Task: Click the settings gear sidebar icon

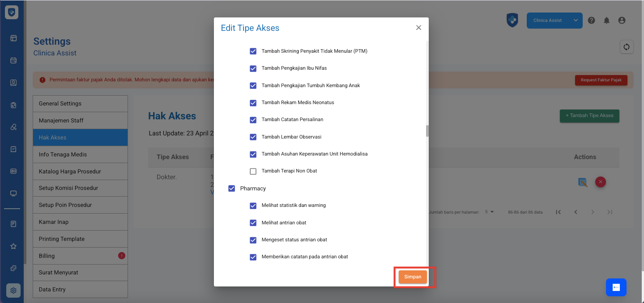Action: [13, 290]
